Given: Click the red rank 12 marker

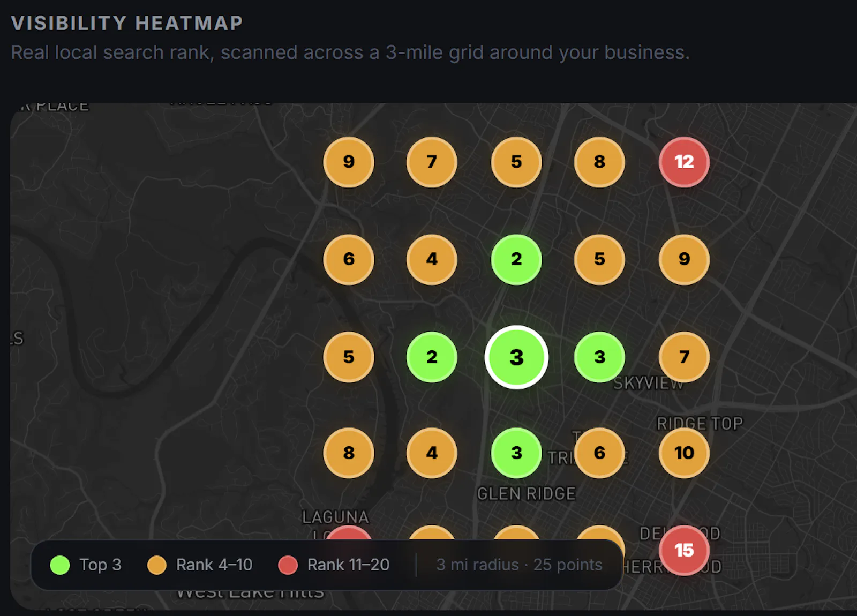Looking at the screenshot, I should pos(684,162).
